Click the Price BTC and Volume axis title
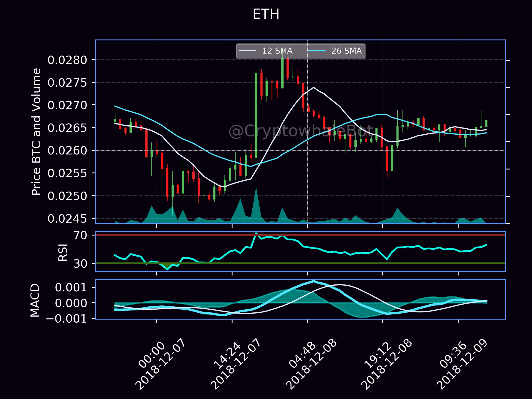The image size is (532, 399). [x=36, y=132]
